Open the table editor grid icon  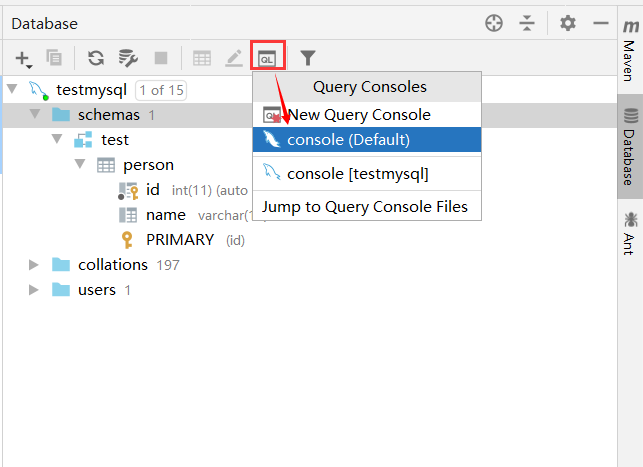tap(202, 58)
